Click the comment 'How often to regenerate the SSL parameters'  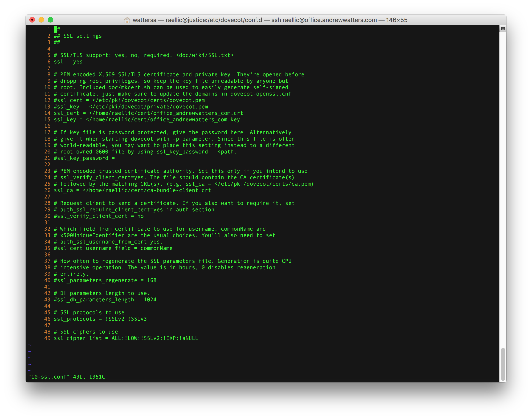click(173, 261)
